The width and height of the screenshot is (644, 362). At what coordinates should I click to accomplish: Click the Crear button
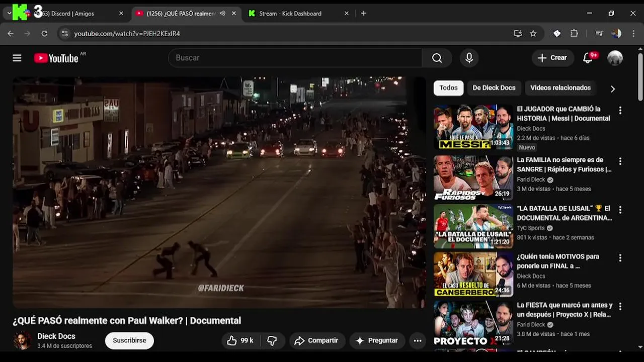pos(552,58)
